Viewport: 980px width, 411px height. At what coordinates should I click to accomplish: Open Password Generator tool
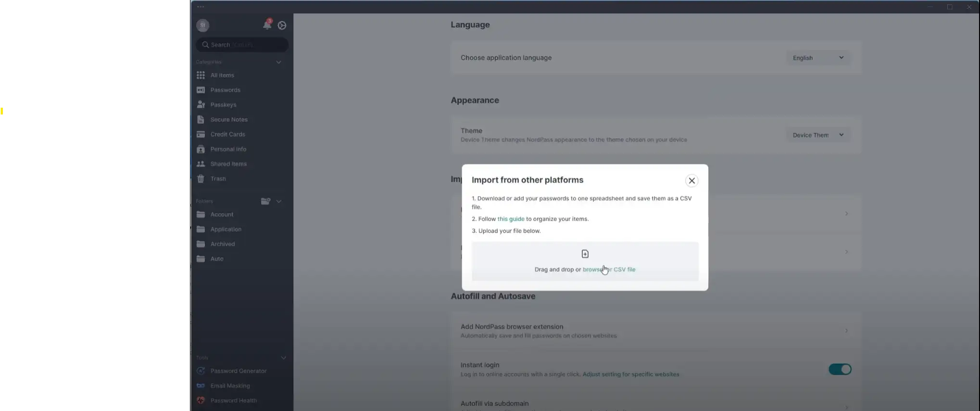[x=238, y=371]
